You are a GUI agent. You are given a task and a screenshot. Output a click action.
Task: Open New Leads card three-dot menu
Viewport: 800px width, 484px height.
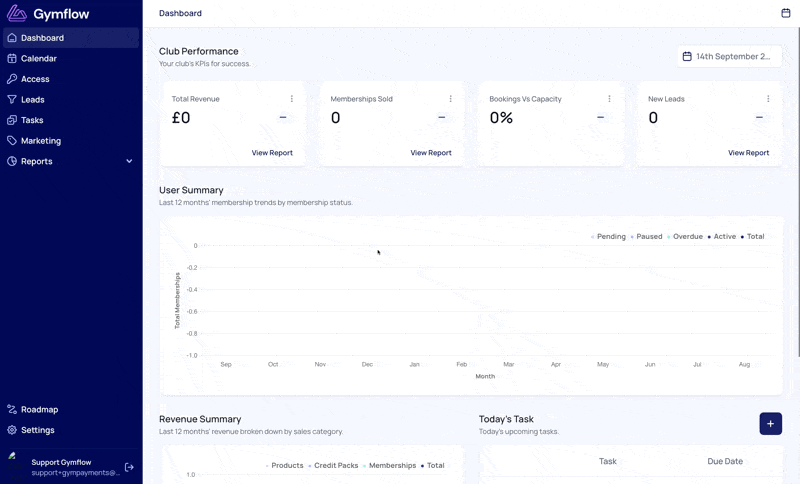768,98
